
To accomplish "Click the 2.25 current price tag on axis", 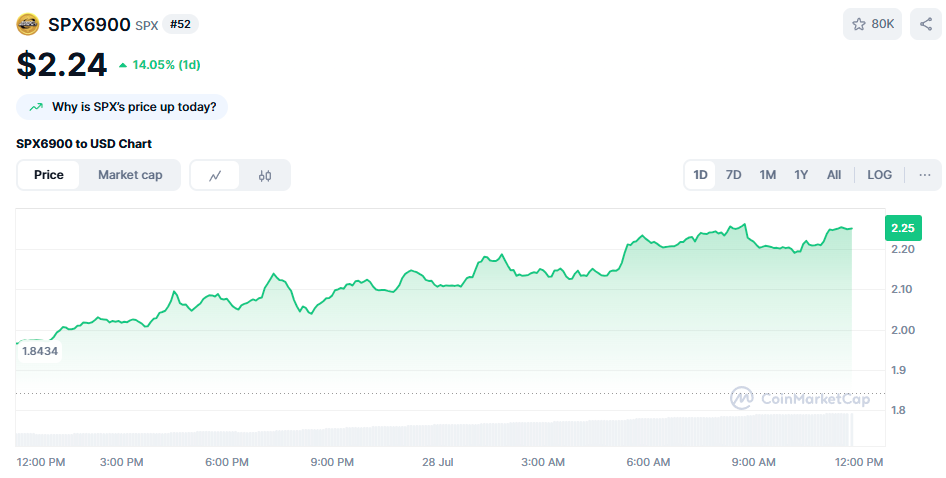I will click(x=903, y=228).
